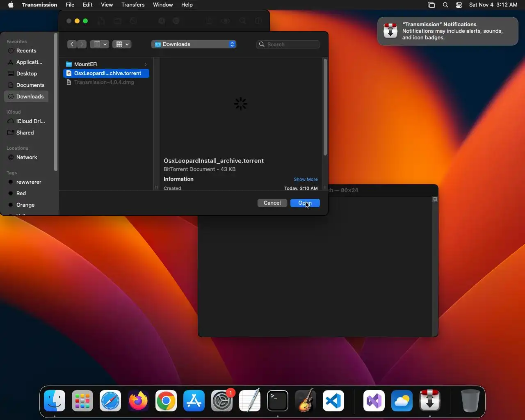Open Terminal from the Dock

(x=278, y=401)
